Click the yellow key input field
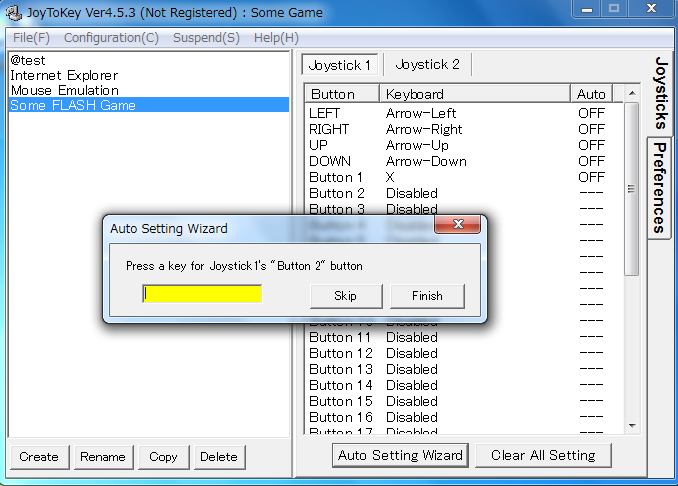 pyautogui.click(x=202, y=294)
